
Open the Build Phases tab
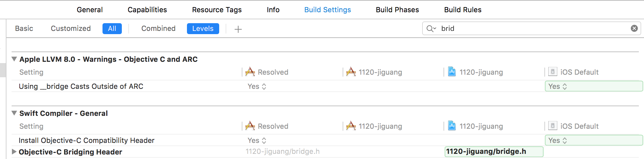pos(397,10)
